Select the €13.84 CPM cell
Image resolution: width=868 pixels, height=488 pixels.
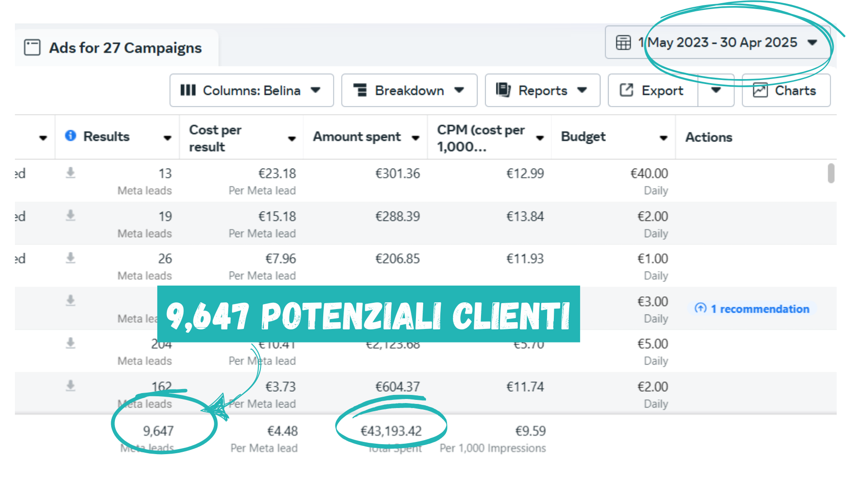(x=525, y=216)
